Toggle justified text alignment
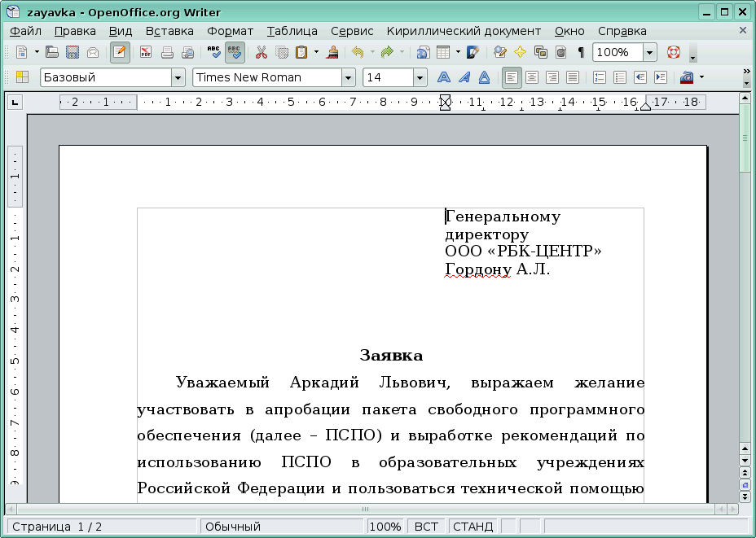 572,77
